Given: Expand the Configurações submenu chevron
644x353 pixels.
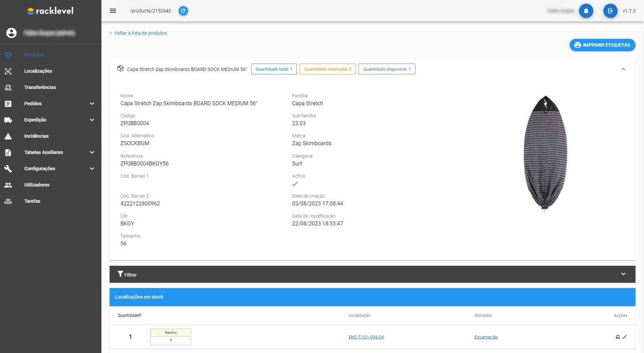Looking at the screenshot, I should pos(92,169).
